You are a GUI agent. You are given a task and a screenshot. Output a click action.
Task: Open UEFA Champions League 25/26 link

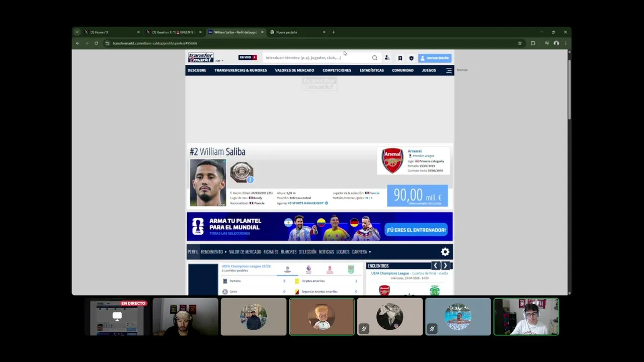tap(246, 266)
